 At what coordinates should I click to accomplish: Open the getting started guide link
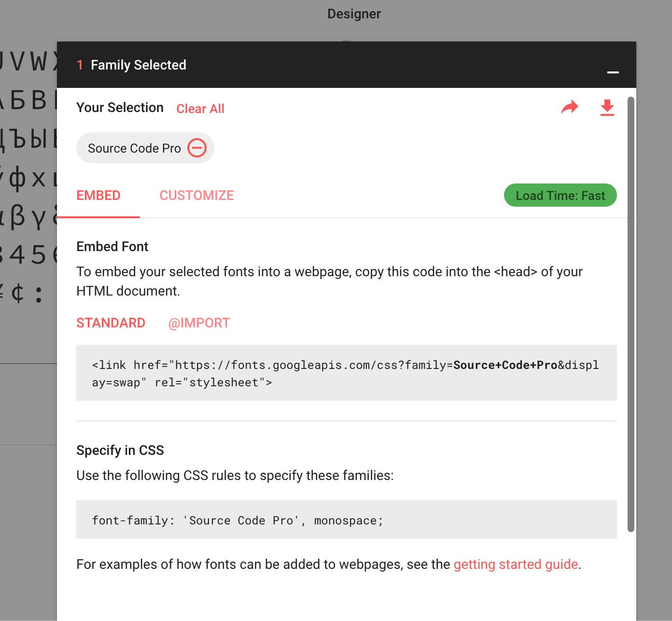point(516,564)
